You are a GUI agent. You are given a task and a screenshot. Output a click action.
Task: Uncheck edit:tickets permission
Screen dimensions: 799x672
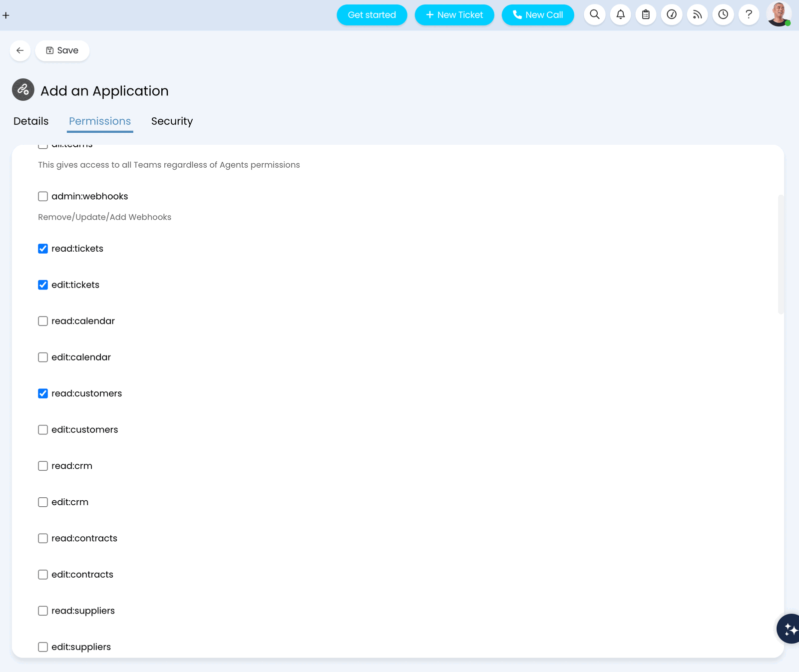43,285
